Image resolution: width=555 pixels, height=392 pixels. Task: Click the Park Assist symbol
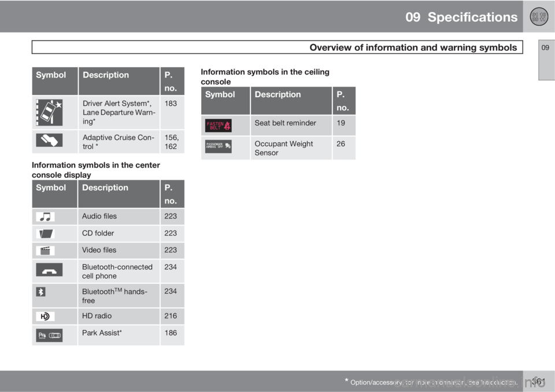49,335
